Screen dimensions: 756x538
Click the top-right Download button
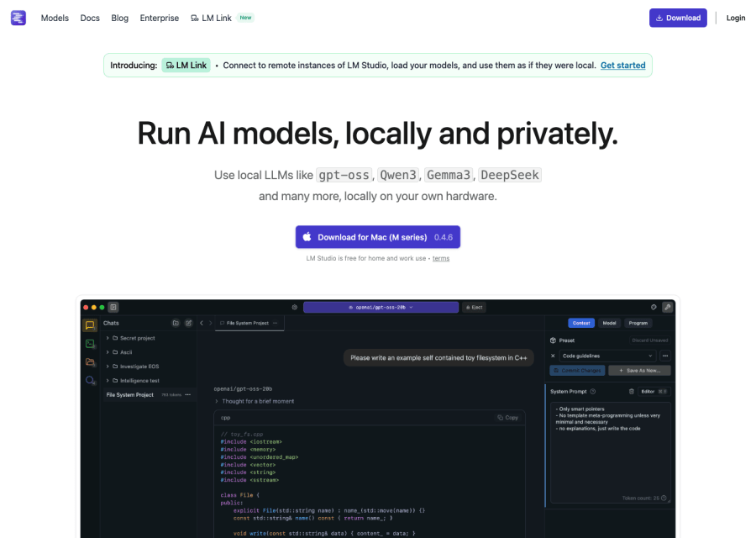point(678,18)
